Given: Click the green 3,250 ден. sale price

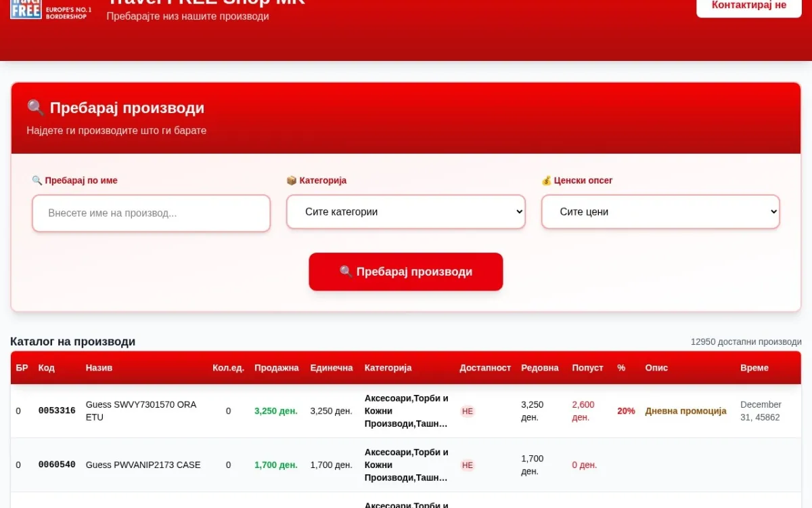Looking at the screenshot, I should pyautogui.click(x=276, y=410).
